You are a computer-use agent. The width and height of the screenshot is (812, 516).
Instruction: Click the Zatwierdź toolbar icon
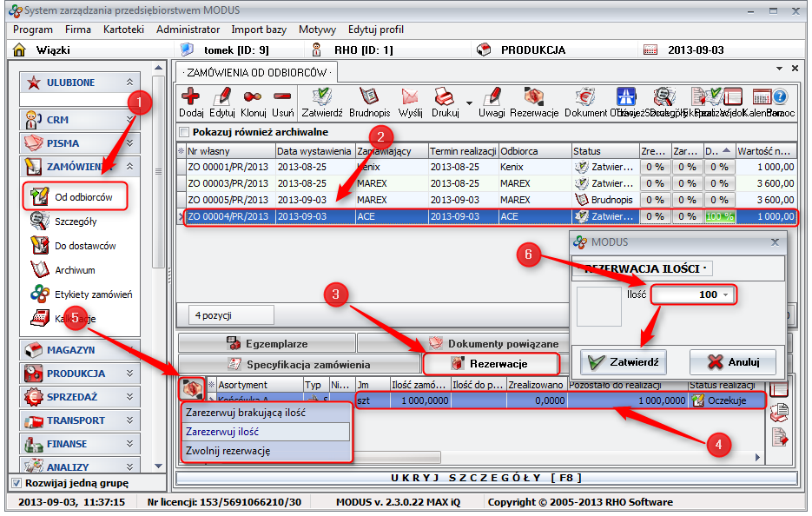coord(322,97)
